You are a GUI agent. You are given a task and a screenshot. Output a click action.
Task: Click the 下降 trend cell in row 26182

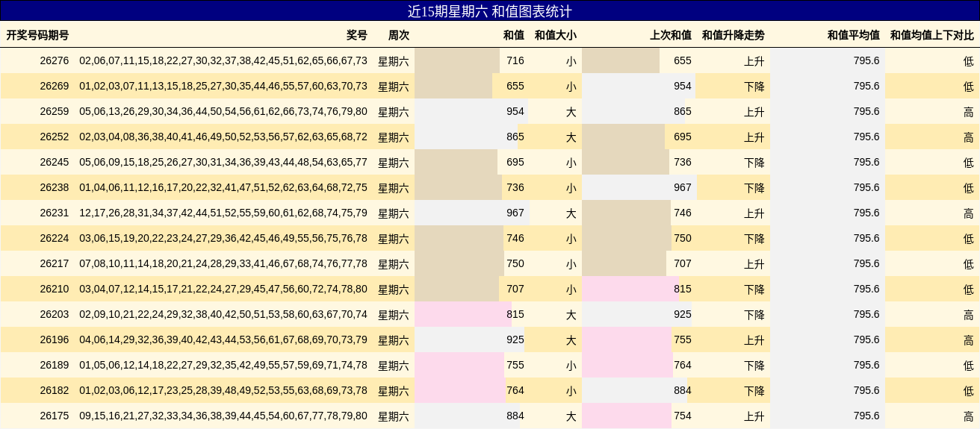coord(754,391)
